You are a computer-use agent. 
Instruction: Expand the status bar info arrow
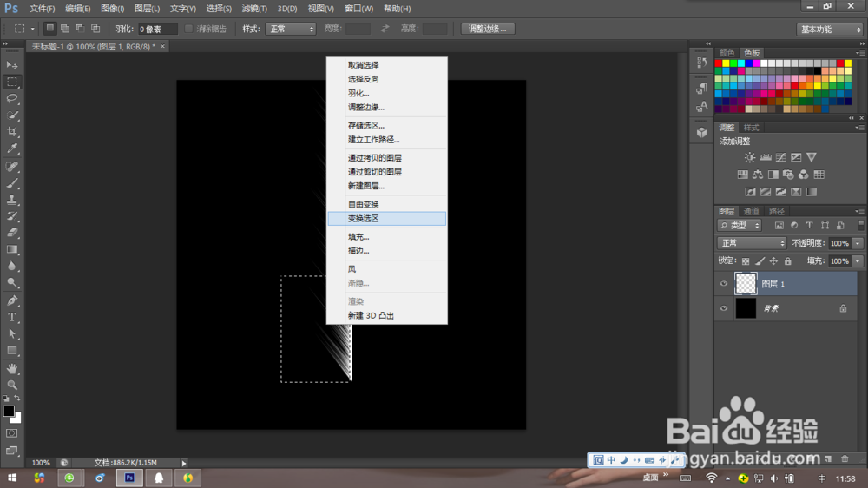184,463
